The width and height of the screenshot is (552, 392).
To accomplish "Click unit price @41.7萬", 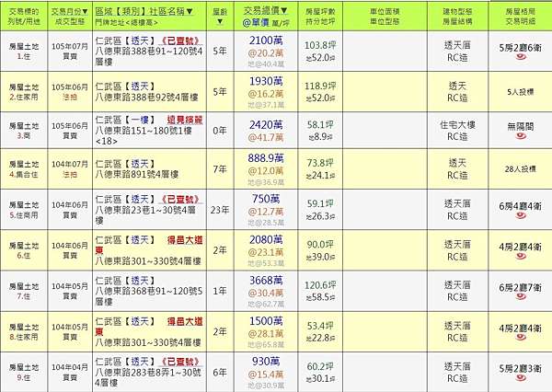I will click(266, 137).
